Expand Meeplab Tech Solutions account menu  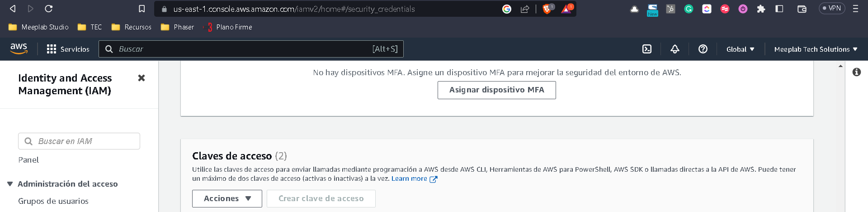tap(816, 49)
